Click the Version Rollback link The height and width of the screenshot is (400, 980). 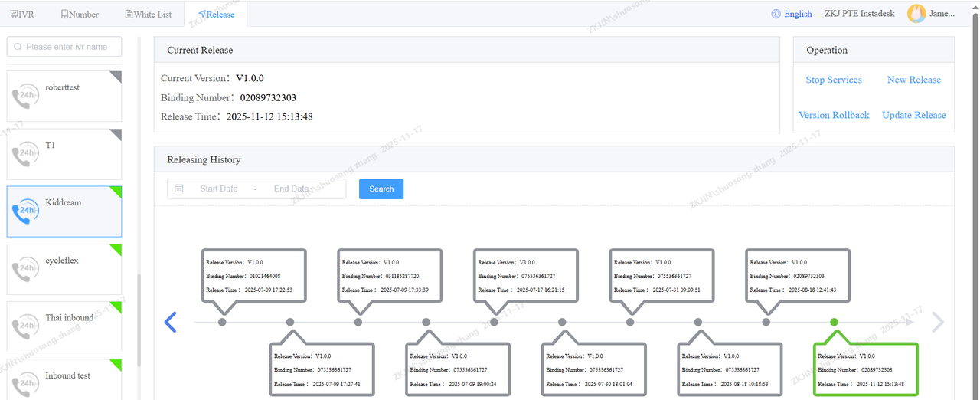tap(834, 115)
